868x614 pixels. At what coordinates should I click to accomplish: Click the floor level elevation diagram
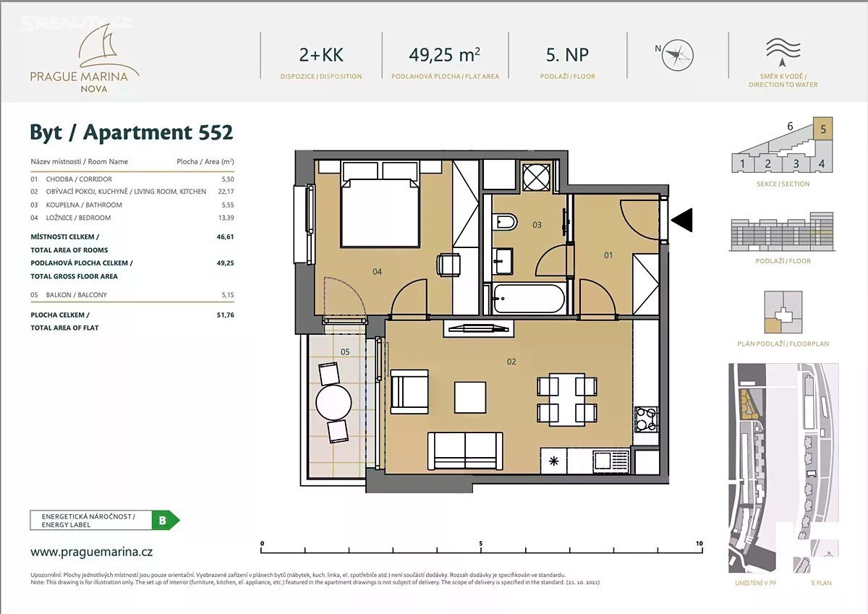click(x=783, y=231)
